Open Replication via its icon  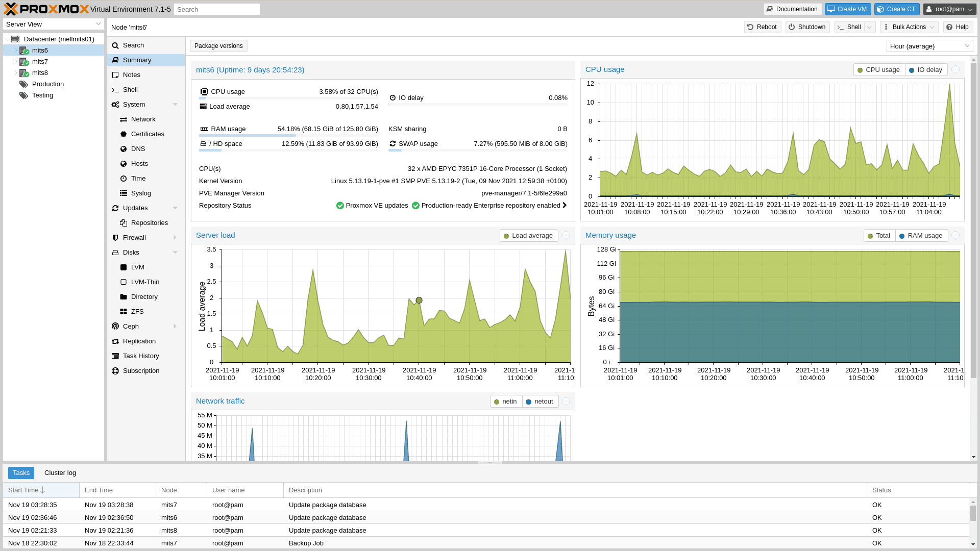click(115, 341)
